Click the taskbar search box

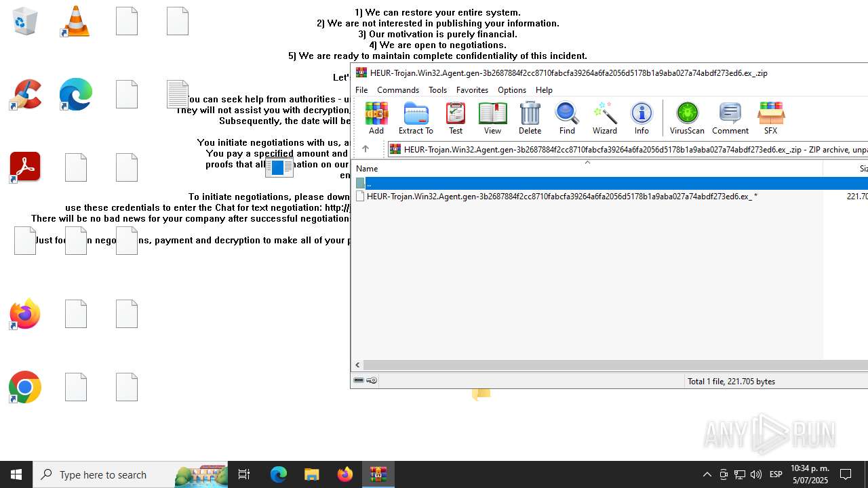(131, 474)
